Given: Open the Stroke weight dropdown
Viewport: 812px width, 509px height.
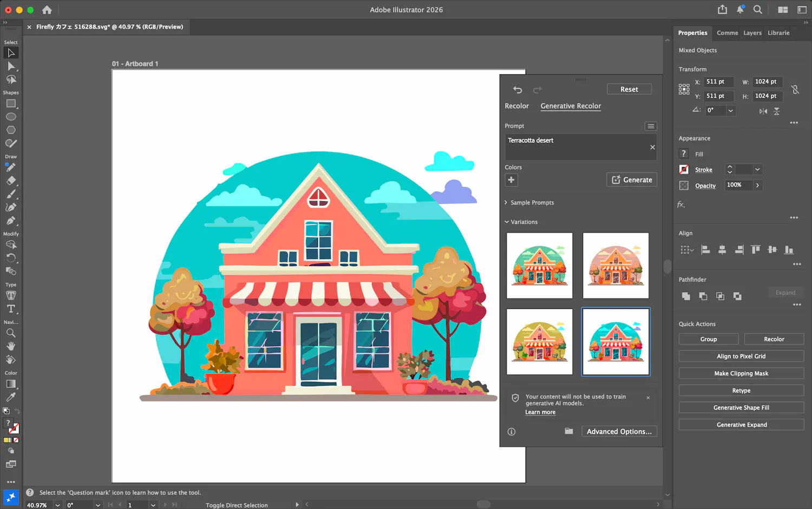Looking at the screenshot, I should (757, 170).
